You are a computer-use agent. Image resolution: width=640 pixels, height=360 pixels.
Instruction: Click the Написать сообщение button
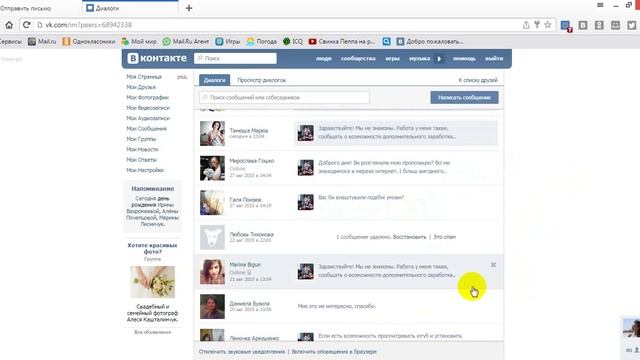(x=464, y=98)
